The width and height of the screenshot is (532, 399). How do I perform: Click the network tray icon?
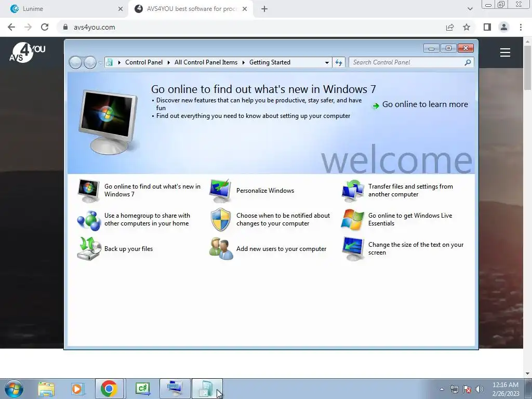coord(454,389)
